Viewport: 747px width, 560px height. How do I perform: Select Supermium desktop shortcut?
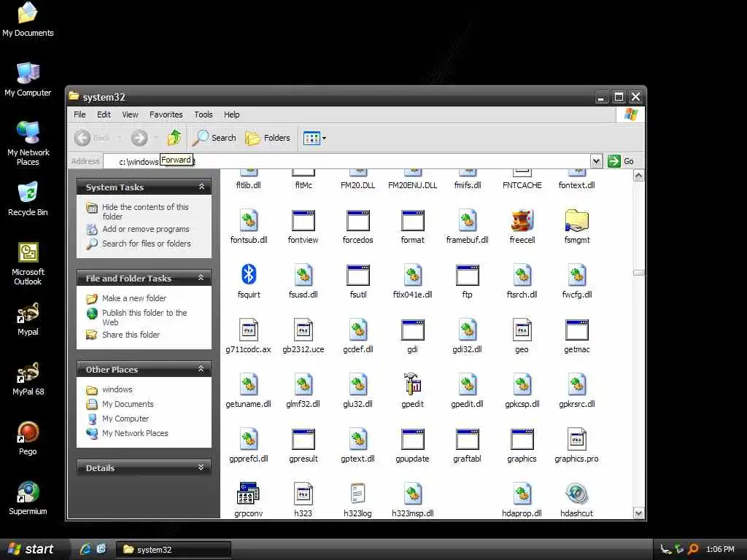coord(28,498)
